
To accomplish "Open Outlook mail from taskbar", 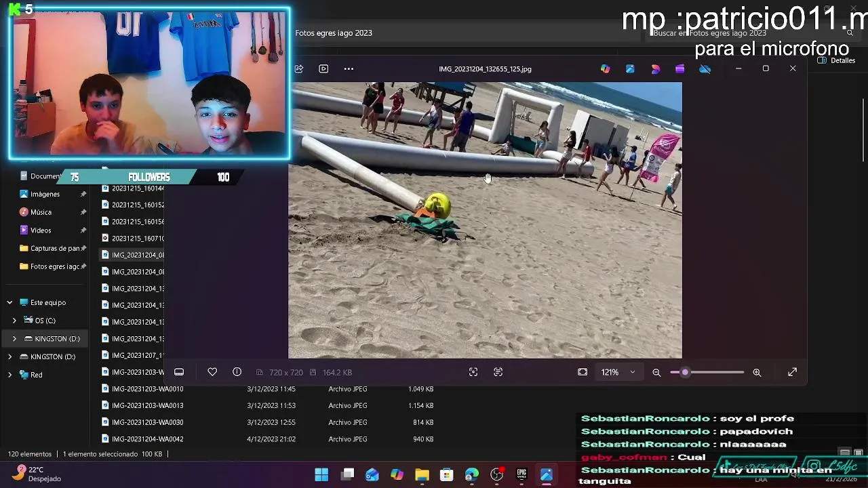I will [x=372, y=474].
